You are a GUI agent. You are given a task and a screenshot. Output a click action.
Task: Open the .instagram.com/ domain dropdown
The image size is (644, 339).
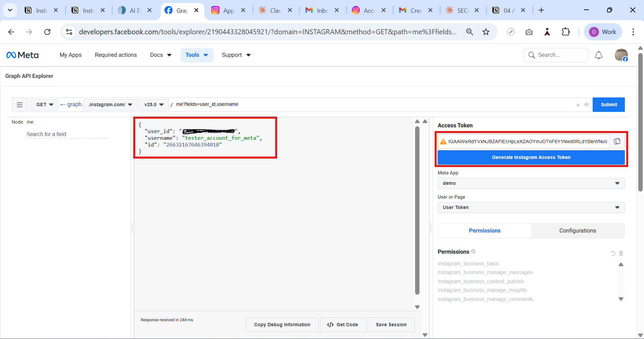(110, 105)
